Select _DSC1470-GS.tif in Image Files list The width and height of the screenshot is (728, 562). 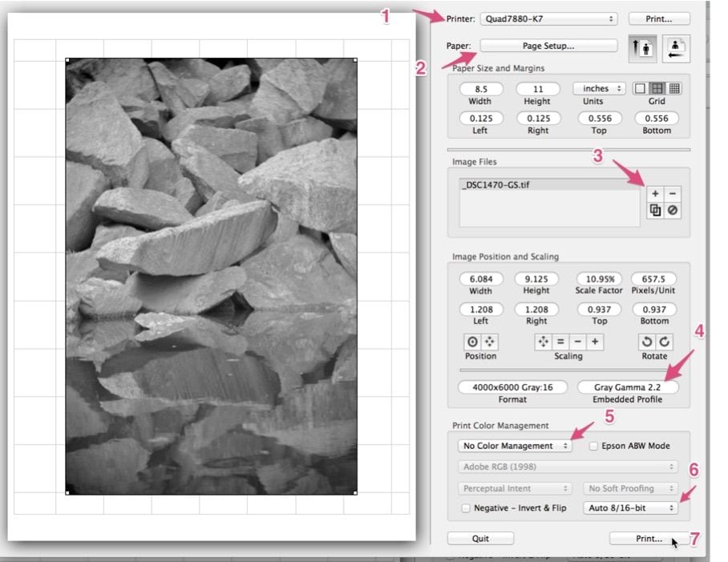496,185
